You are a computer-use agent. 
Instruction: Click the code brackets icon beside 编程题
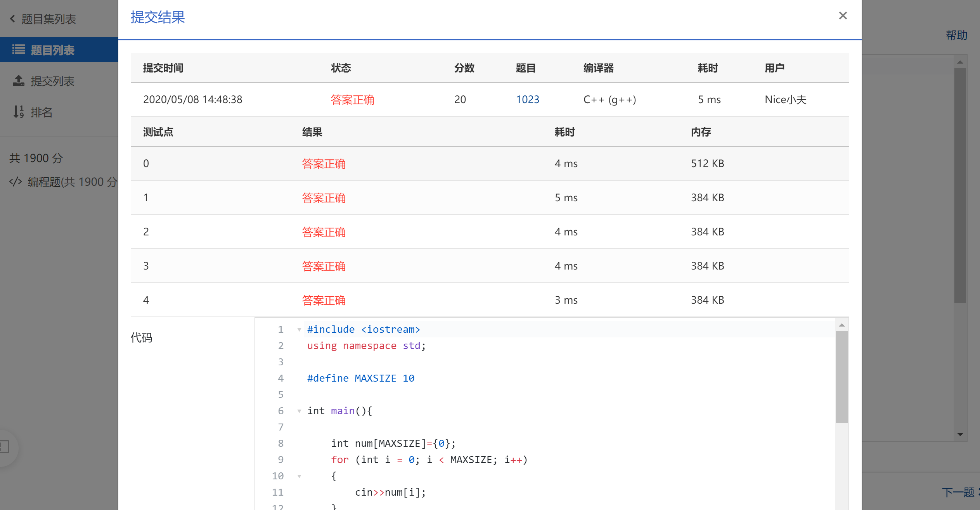click(x=16, y=182)
